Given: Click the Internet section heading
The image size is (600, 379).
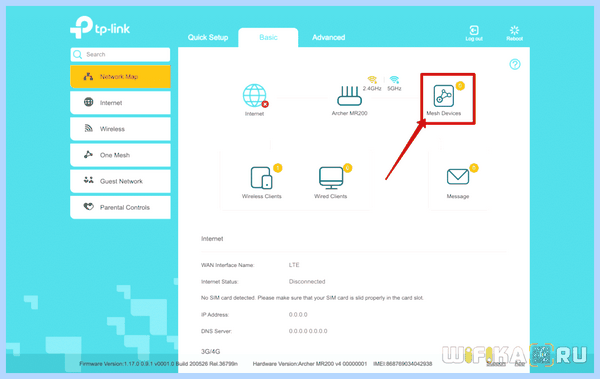Looking at the screenshot, I should [x=212, y=239].
